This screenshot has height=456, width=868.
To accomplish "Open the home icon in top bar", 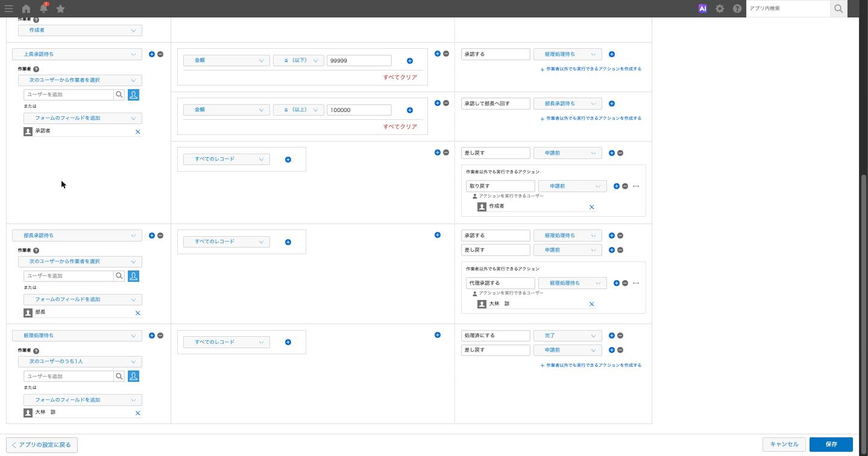I will click(x=26, y=8).
